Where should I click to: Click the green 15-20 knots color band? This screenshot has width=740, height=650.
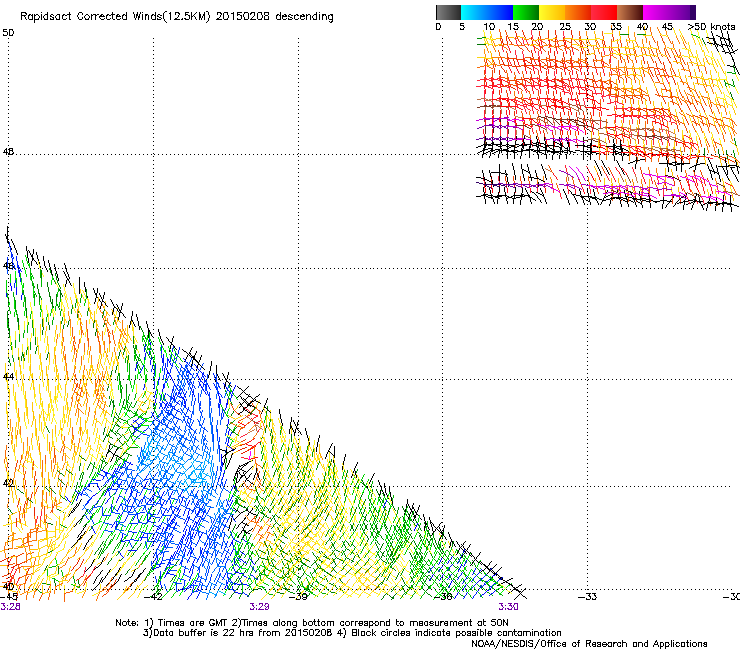526,12
